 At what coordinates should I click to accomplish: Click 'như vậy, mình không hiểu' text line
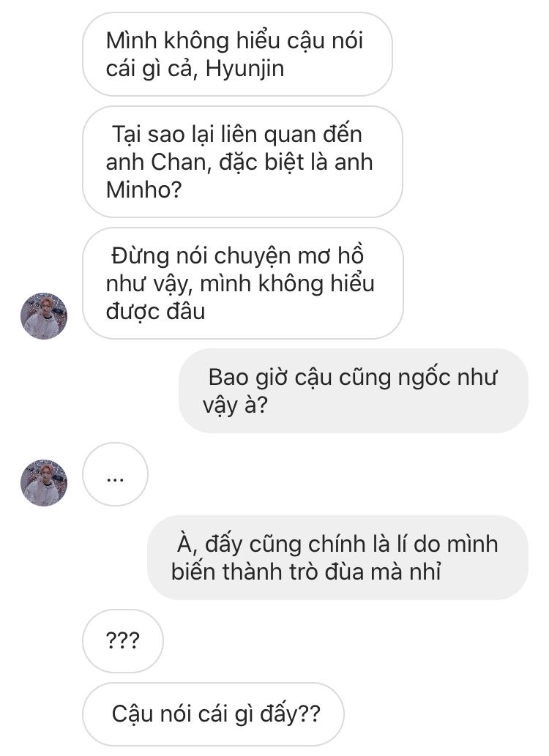pyautogui.click(x=240, y=283)
